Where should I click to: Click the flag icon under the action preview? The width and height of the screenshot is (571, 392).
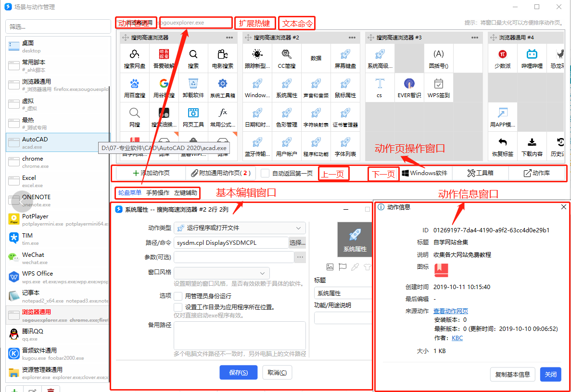coord(343,267)
